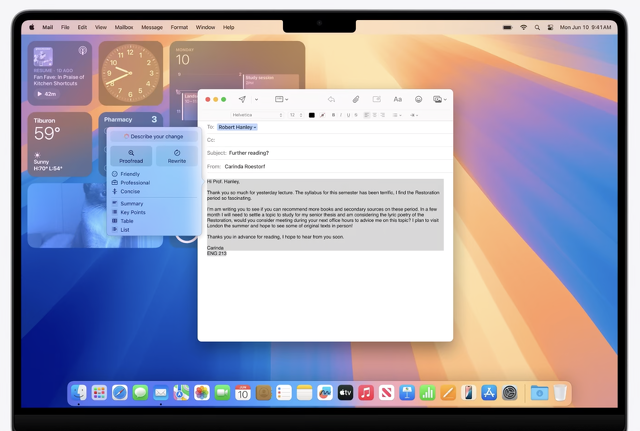
Task: Open Photos from the Dock
Action: (202, 393)
